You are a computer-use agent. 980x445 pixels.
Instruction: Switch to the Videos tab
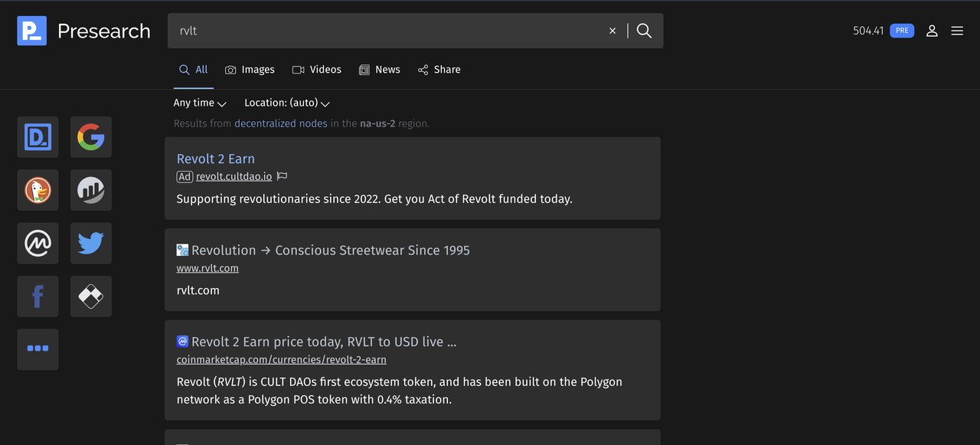(x=317, y=70)
